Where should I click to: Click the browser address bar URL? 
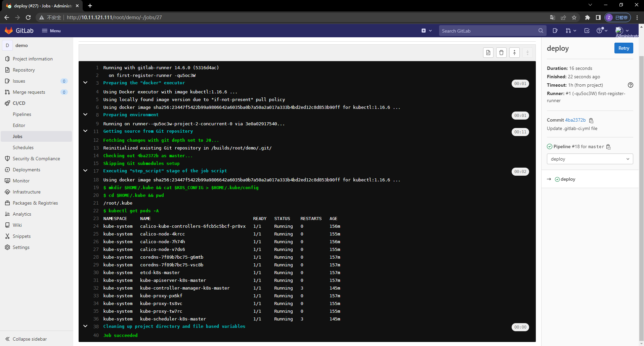pyautogui.click(x=114, y=17)
